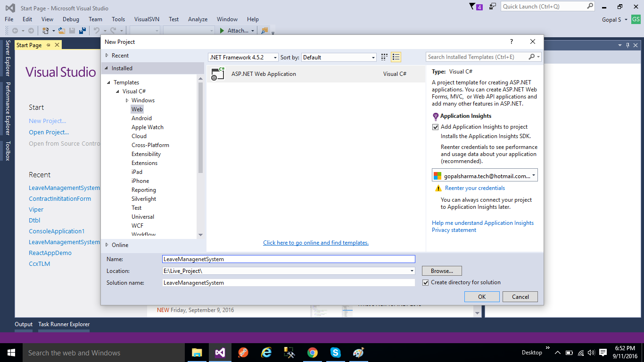Click the Save toolbar icon
Viewport: 644px width, 362px height.
click(72, 31)
